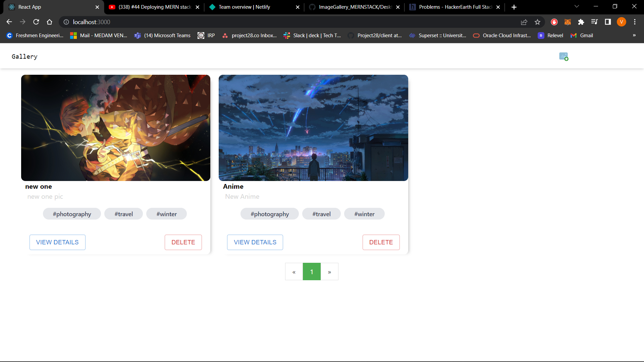Open Superset University bookmark
Viewport: 644px width, 362px height.
[x=437, y=35]
